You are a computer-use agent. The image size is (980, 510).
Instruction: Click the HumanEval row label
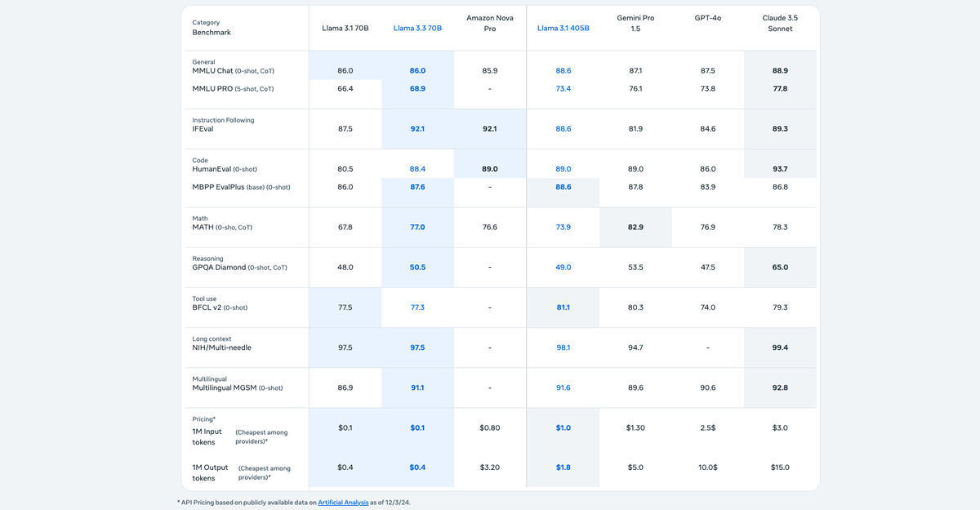(x=215, y=168)
